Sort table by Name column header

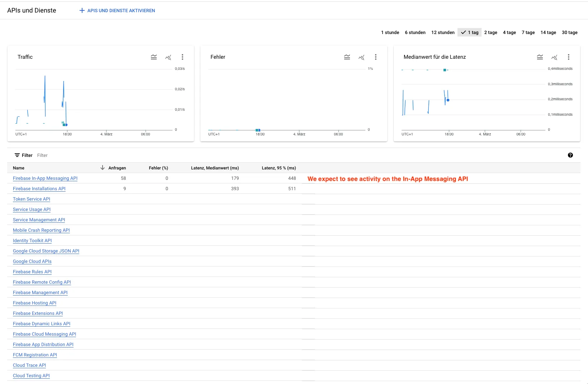(x=19, y=168)
